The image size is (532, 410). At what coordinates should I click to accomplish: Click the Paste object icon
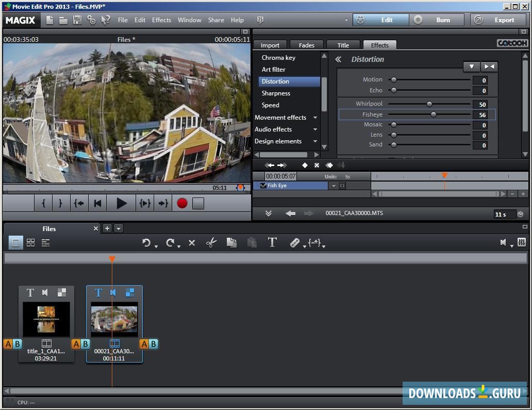coord(252,242)
